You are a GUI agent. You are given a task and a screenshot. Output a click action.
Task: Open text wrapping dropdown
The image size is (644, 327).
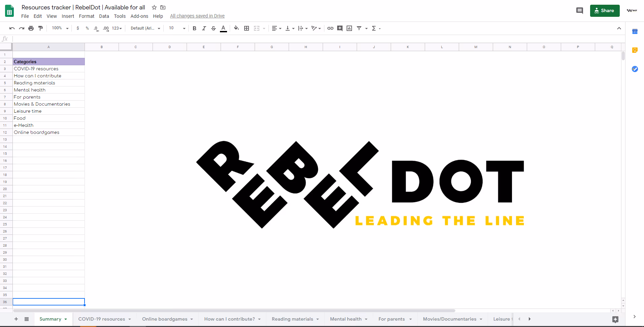[x=303, y=28]
